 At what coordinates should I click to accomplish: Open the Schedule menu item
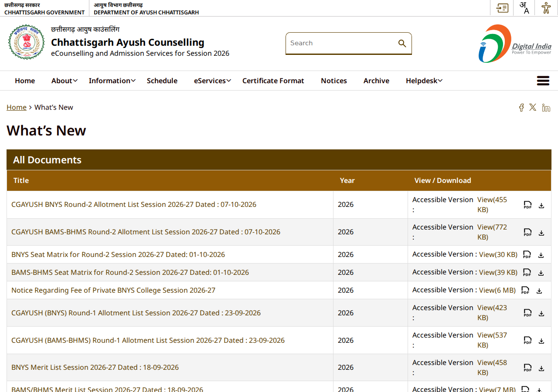click(x=162, y=81)
